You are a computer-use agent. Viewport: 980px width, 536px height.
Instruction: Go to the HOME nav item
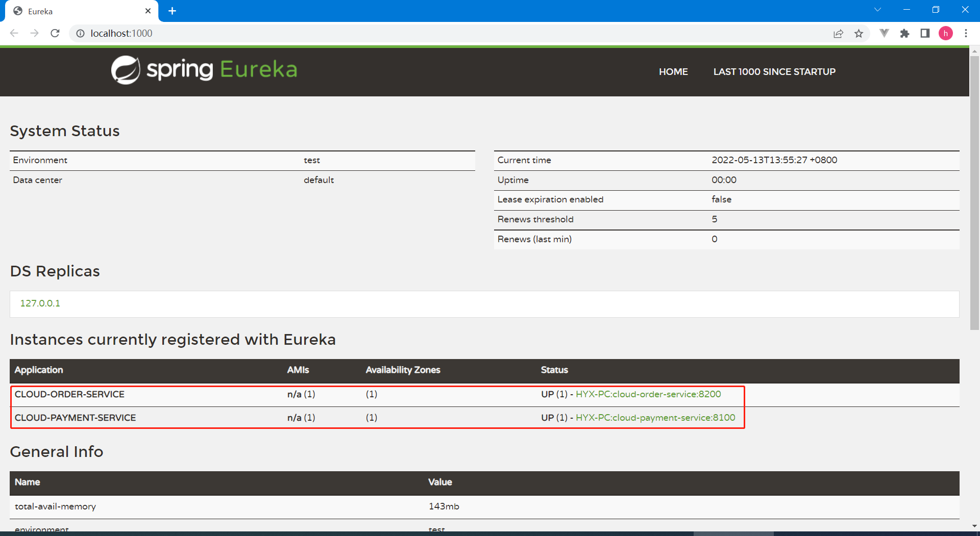tap(673, 72)
